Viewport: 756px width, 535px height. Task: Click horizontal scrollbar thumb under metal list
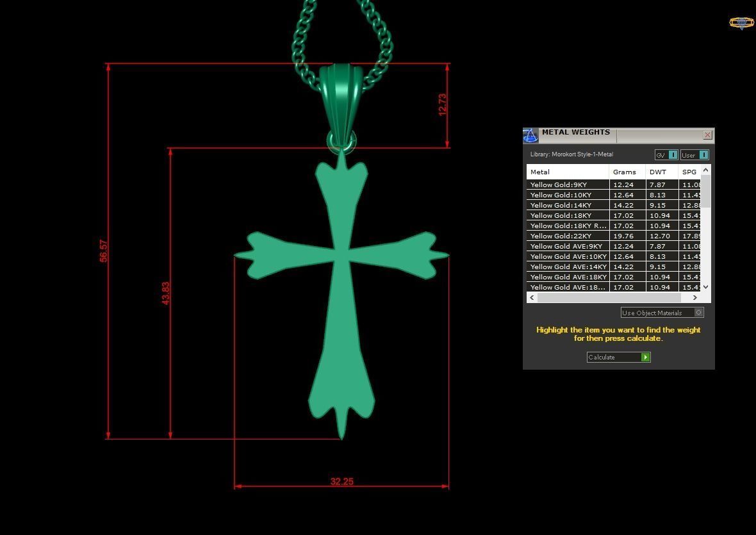[x=609, y=297]
